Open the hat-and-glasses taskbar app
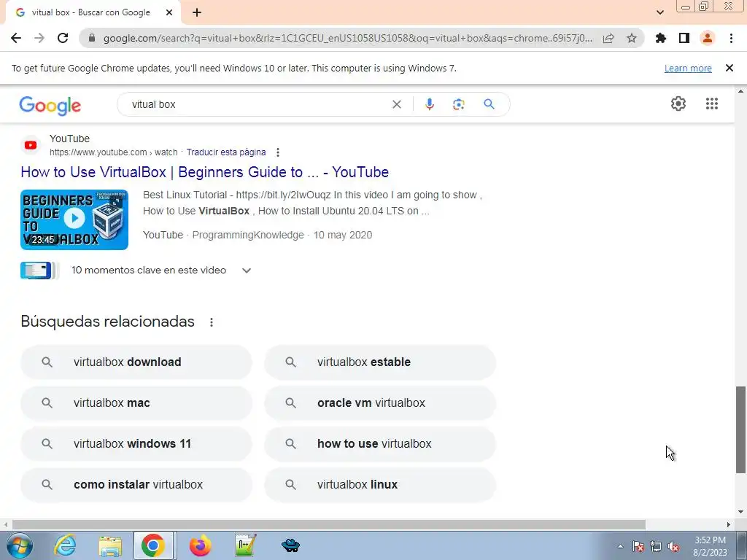The height and width of the screenshot is (560, 747). pyautogui.click(x=290, y=545)
